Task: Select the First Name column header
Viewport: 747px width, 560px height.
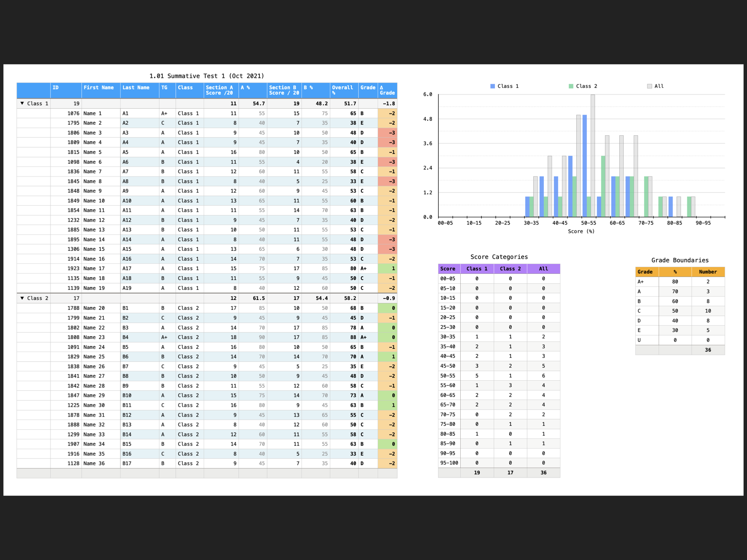Action: [x=98, y=88]
